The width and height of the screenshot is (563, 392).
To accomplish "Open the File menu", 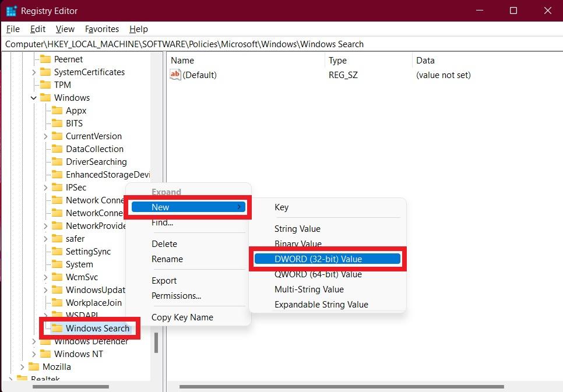I will (x=13, y=29).
